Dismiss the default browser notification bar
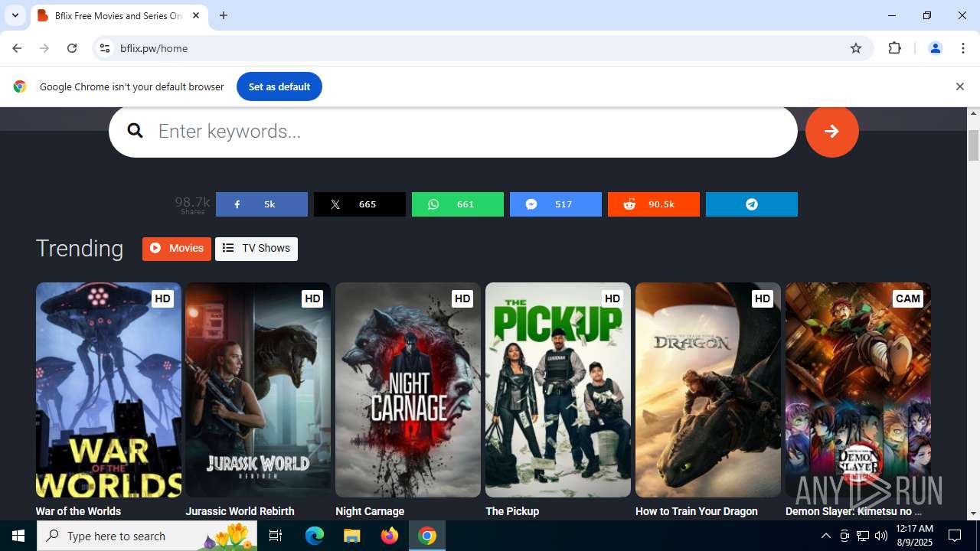980x551 pixels. (959, 86)
